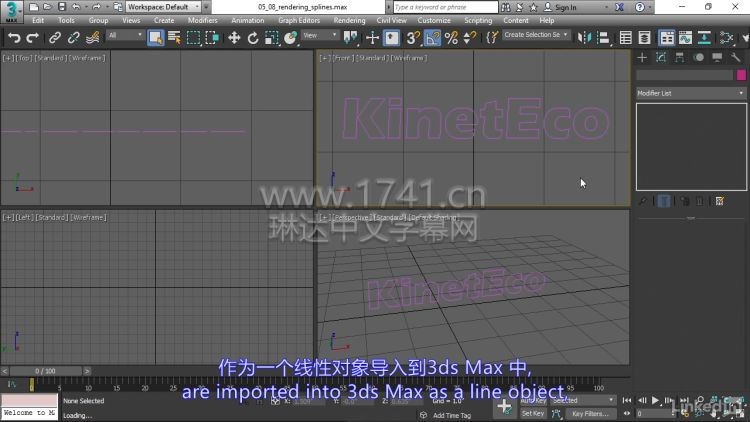Click the Perspective viewport label
Image resolution: width=750 pixels, height=422 pixels.
[352, 217]
